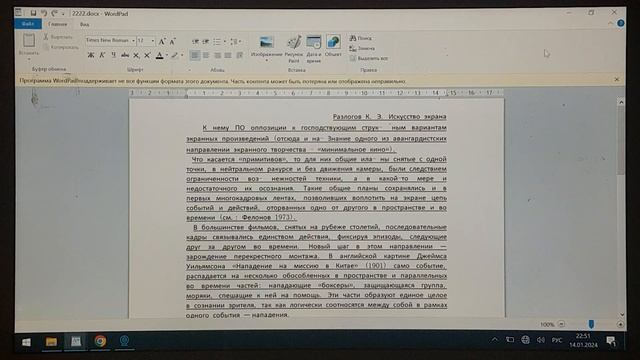640x360 pixels.
Task: Switch to the Главная ribbon tab
Action: (x=58, y=24)
